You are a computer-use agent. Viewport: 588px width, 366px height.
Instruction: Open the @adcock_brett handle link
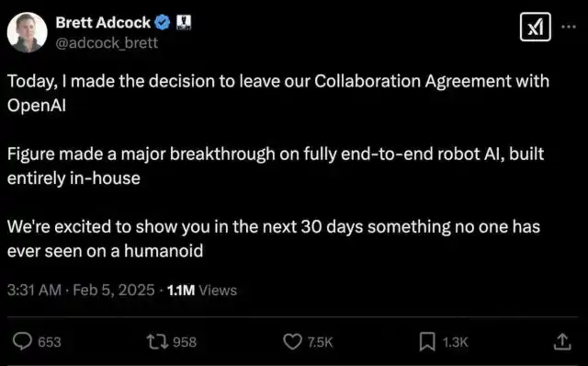pos(107,43)
